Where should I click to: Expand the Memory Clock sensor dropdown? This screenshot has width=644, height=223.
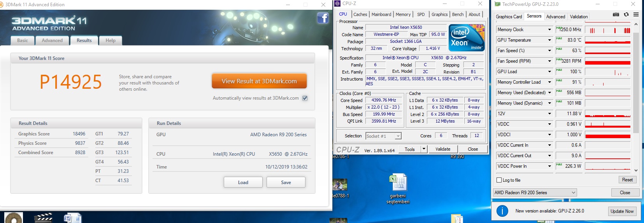coord(549,30)
